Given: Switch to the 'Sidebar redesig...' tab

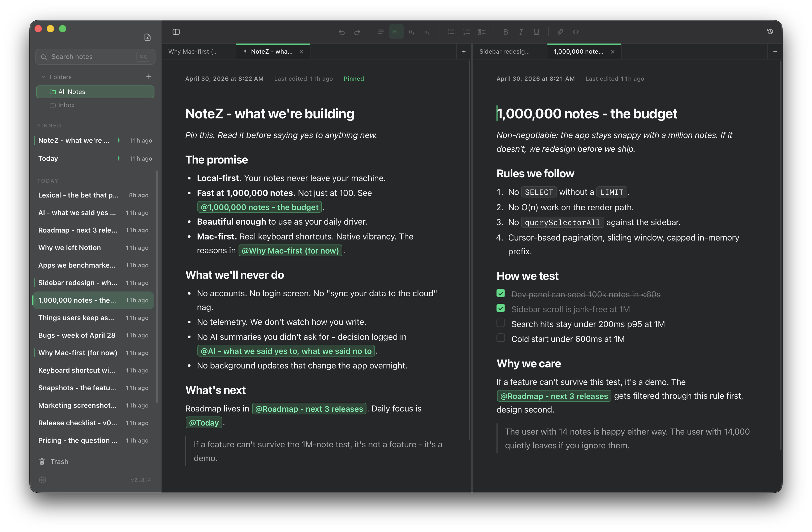Looking at the screenshot, I should [x=510, y=52].
